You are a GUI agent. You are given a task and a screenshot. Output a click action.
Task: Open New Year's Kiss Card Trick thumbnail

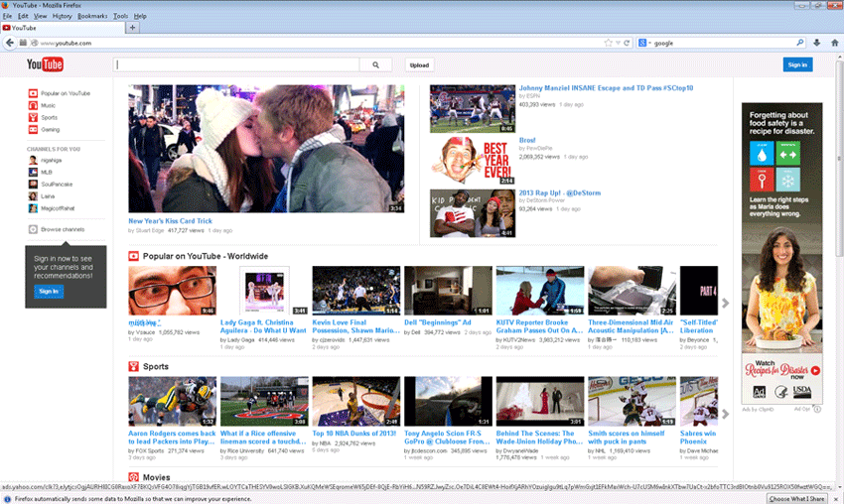click(266, 148)
